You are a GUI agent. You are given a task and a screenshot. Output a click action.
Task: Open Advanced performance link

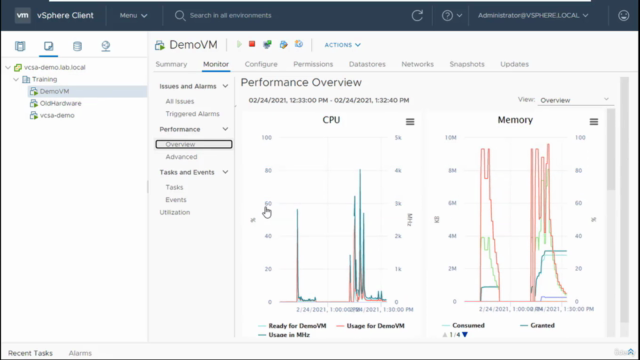pyautogui.click(x=181, y=157)
